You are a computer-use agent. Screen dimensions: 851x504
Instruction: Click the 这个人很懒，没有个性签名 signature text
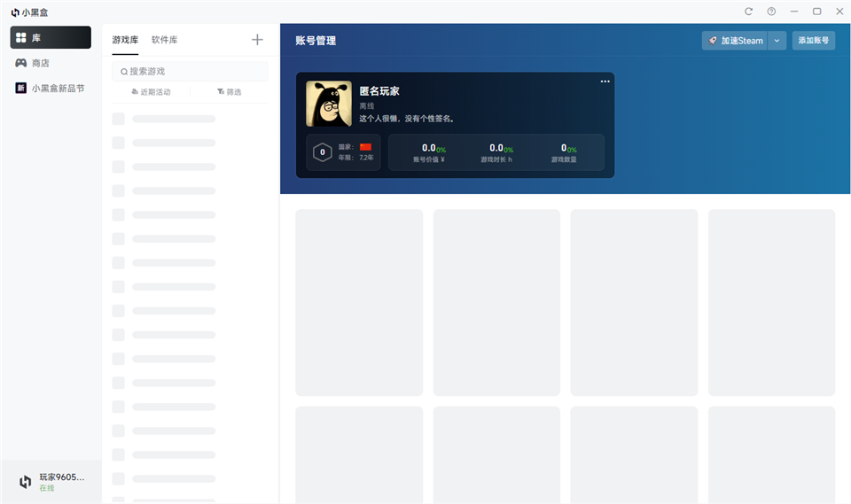click(x=407, y=119)
